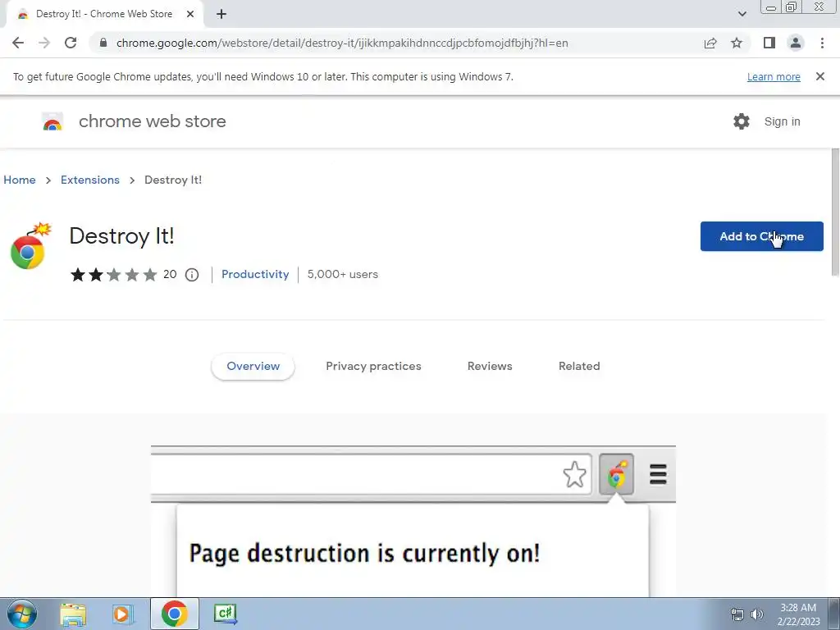Click the rating count '20'
Screen dimensions: 840x630
(170, 274)
